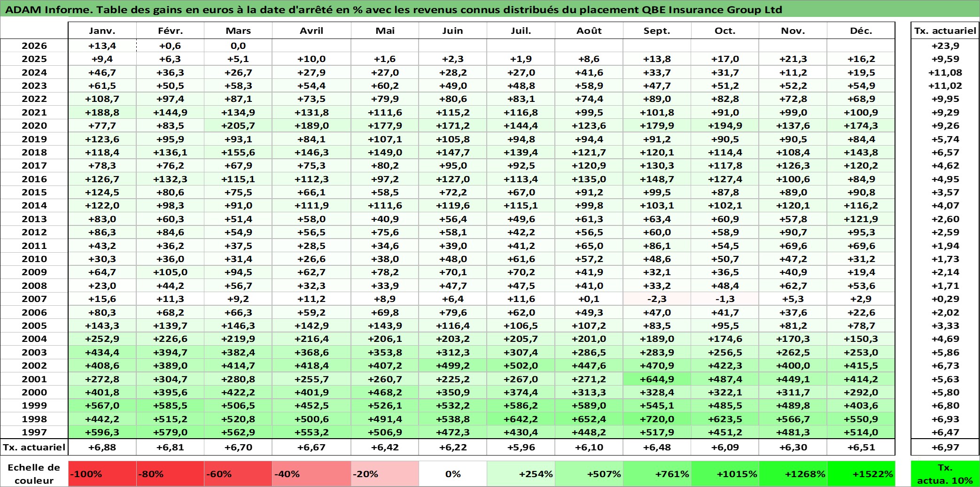Click the +254% light green swatch
The height and width of the screenshot is (487, 980).
(x=521, y=474)
